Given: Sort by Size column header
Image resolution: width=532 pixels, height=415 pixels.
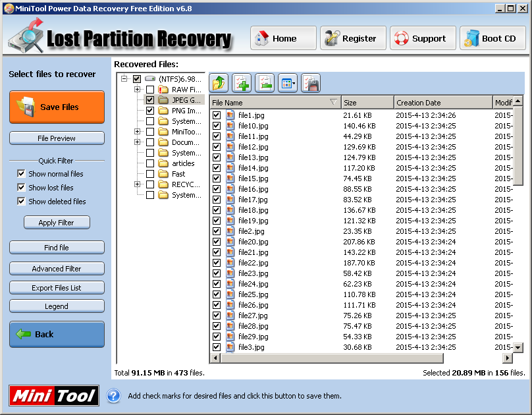Looking at the screenshot, I should click(367, 103).
